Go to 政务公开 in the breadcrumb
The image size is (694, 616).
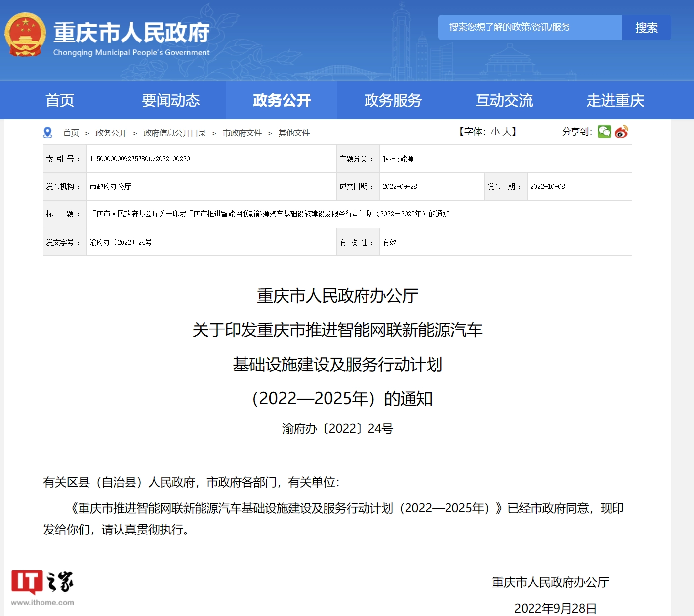111,133
